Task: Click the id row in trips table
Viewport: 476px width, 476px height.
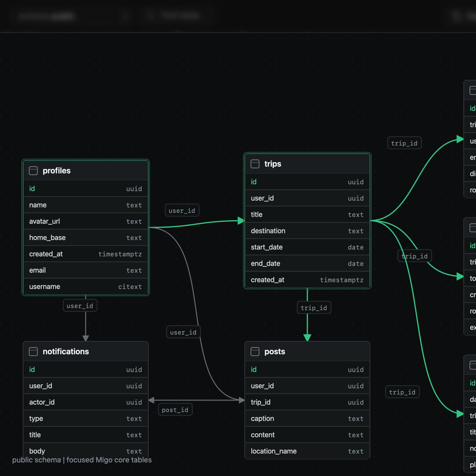Action: 307,182
